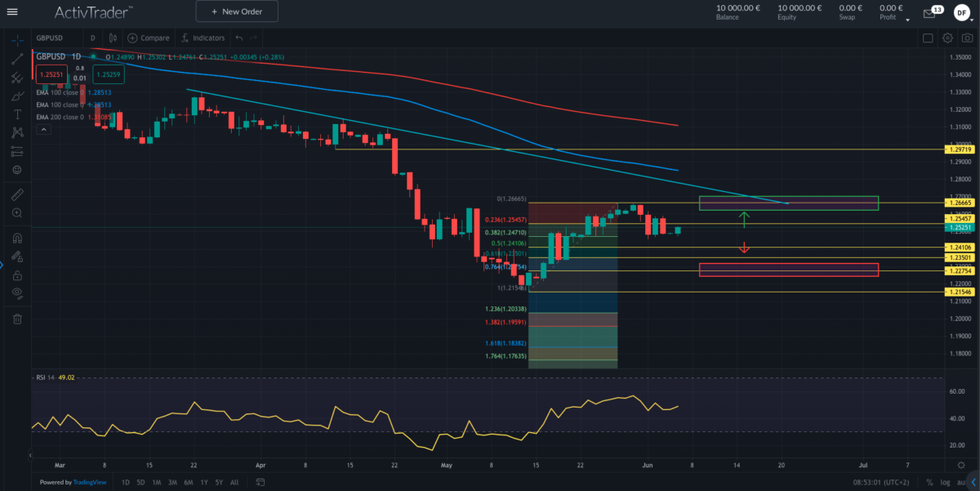Click the green buy price 1.25259 button

click(x=108, y=74)
